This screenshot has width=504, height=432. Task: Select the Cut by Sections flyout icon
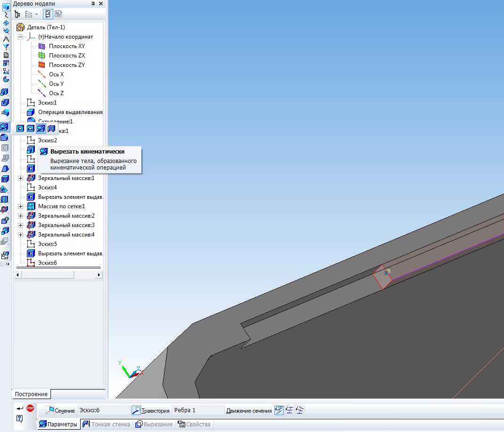[x=51, y=128]
